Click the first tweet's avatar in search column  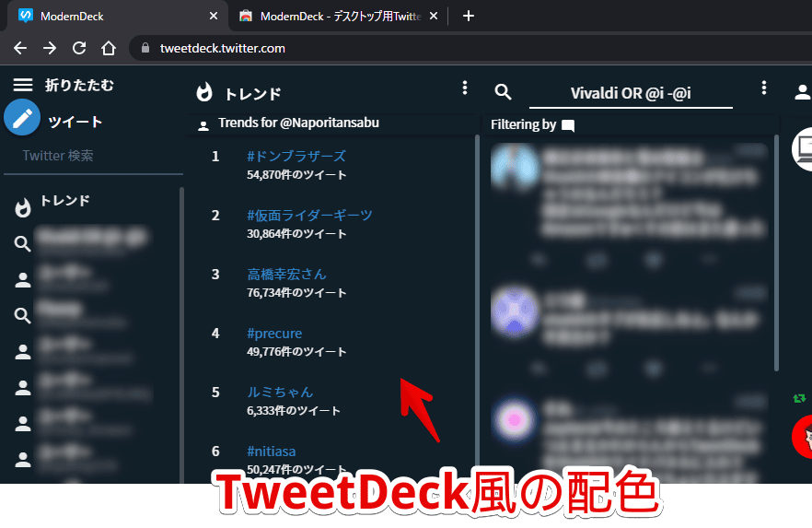(x=515, y=167)
